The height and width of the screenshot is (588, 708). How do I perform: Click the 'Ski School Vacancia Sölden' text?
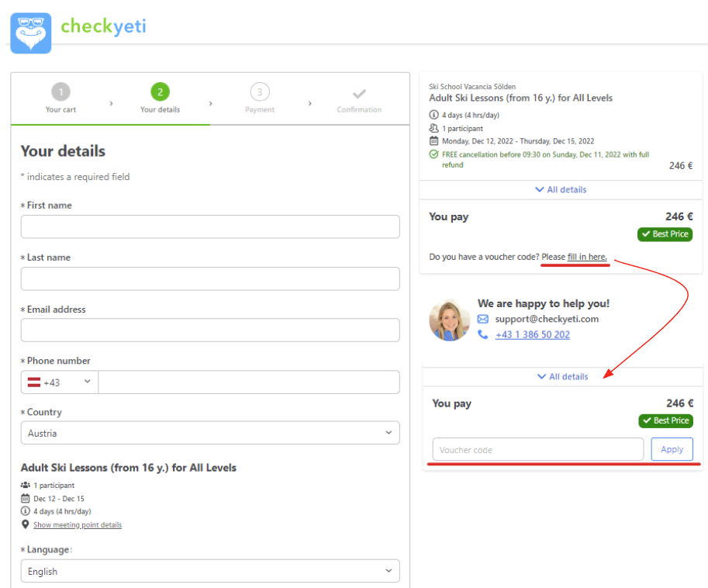(x=472, y=86)
